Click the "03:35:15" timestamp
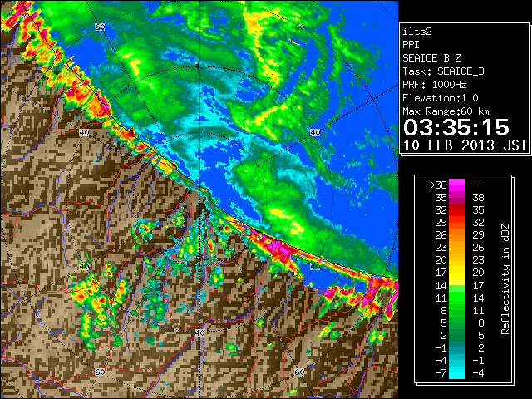532x399 pixels. [x=456, y=127]
